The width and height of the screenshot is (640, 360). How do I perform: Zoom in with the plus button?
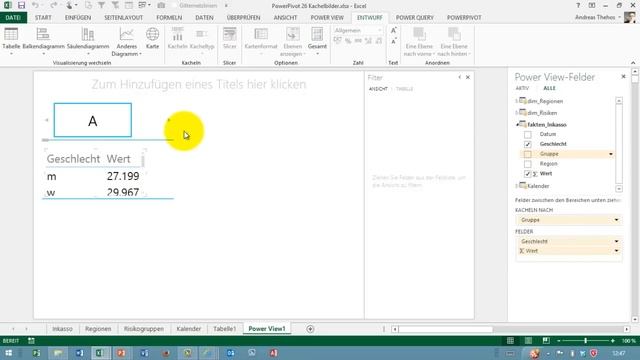pos(613,340)
